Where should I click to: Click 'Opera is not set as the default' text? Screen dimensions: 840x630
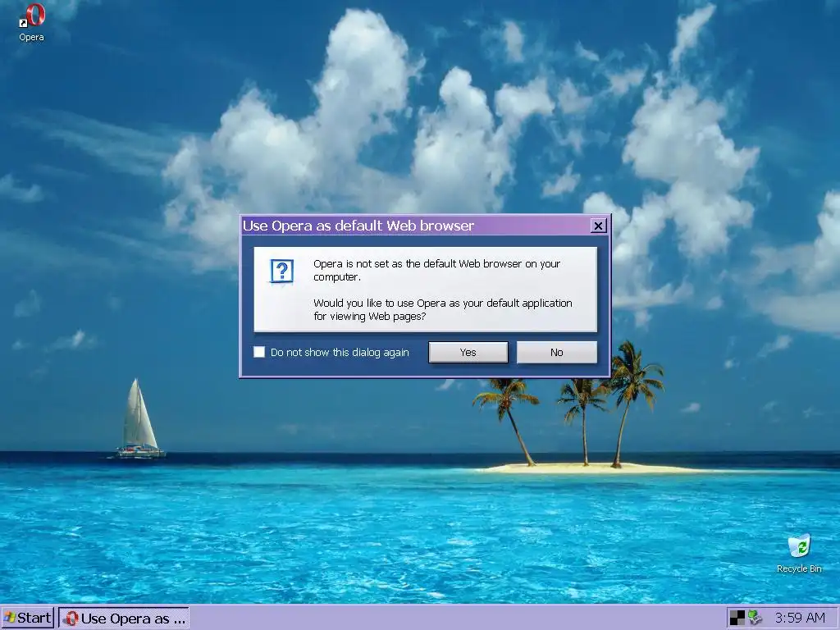(x=436, y=270)
